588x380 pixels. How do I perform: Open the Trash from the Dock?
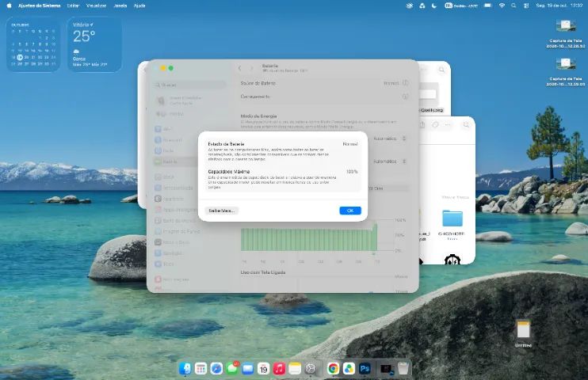[x=403, y=369]
